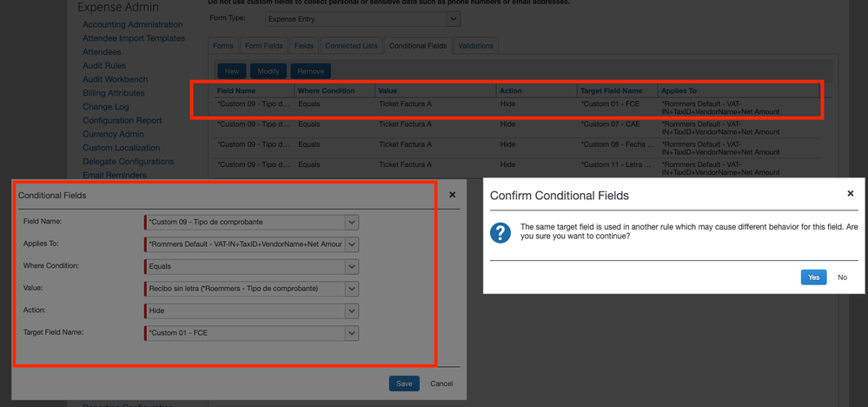Open the Applies To dropdown arrow
868x407 pixels.
click(352, 244)
